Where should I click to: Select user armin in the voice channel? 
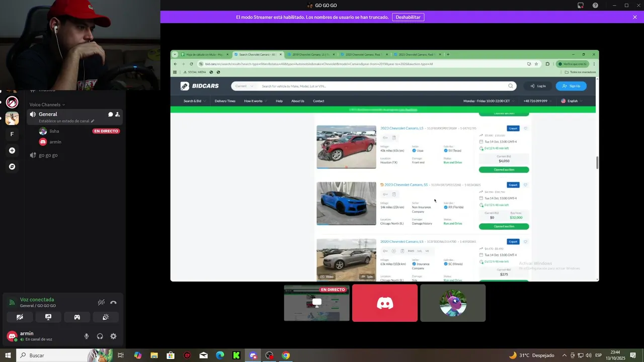(x=55, y=142)
